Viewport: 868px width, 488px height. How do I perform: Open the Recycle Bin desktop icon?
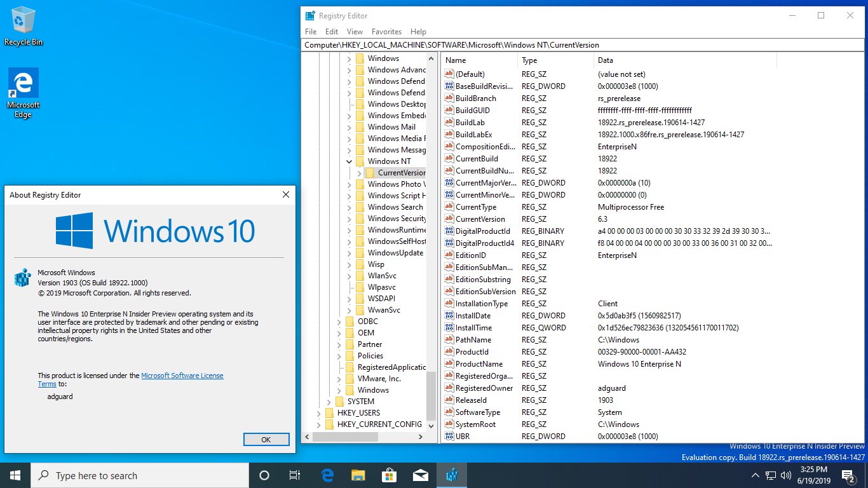24,26
